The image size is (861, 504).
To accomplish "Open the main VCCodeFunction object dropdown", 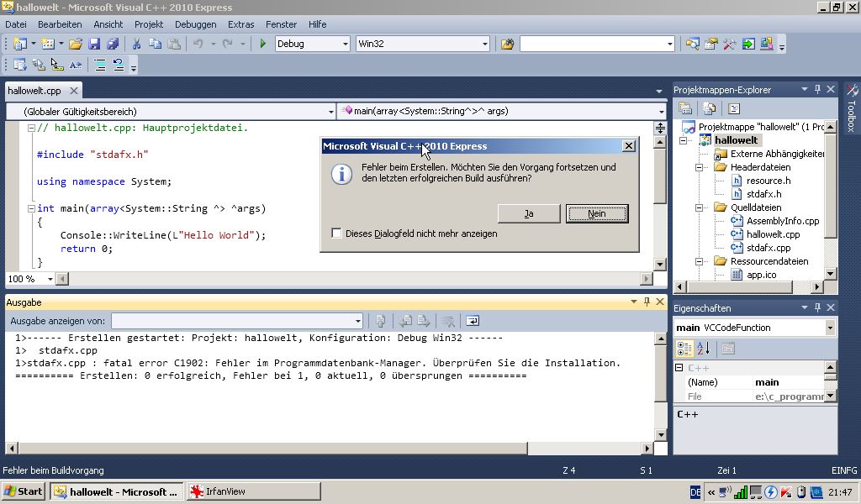I will click(830, 328).
